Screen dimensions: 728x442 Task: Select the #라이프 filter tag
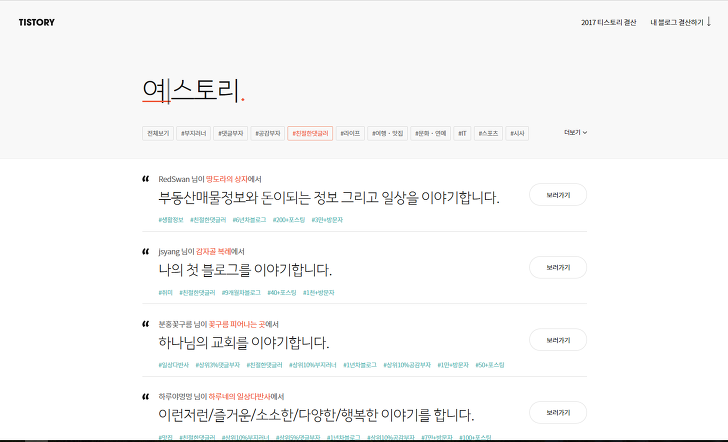(x=350, y=133)
